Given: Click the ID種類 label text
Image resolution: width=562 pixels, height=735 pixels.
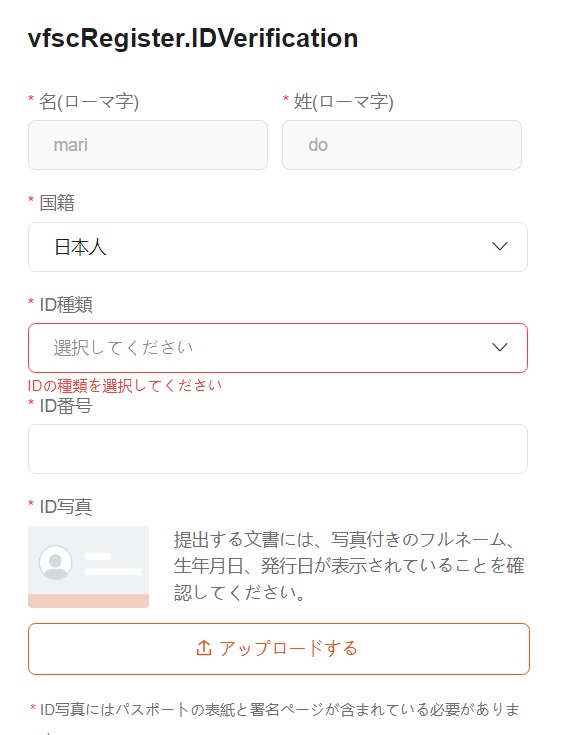Looking at the screenshot, I should click(66, 305).
